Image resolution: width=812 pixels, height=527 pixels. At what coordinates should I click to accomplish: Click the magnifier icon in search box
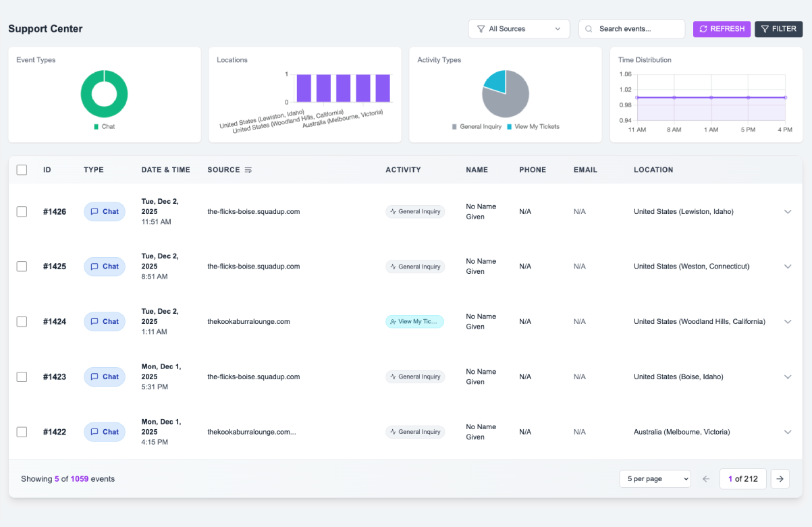tap(589, 29)
